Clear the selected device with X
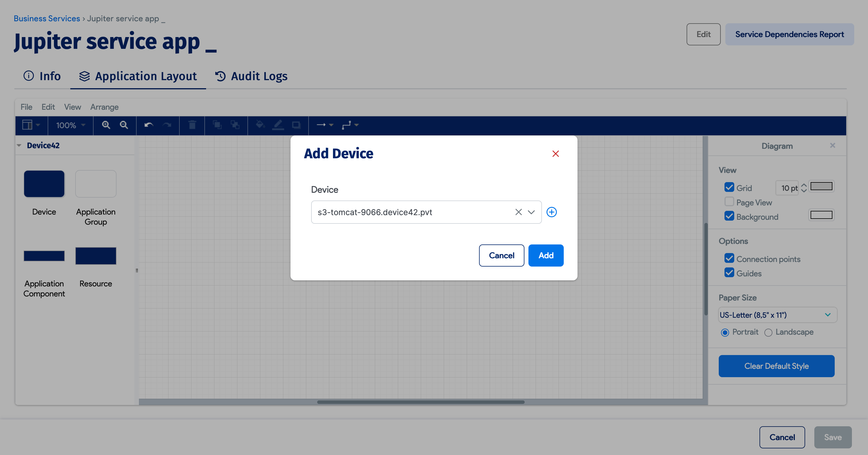The width and height of the screenshot is (868, 455). 519,212
